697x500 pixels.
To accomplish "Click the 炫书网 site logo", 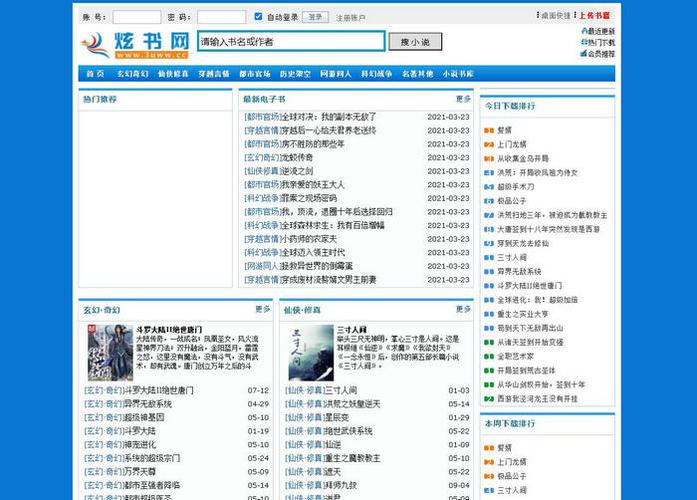I will (134, 44).
